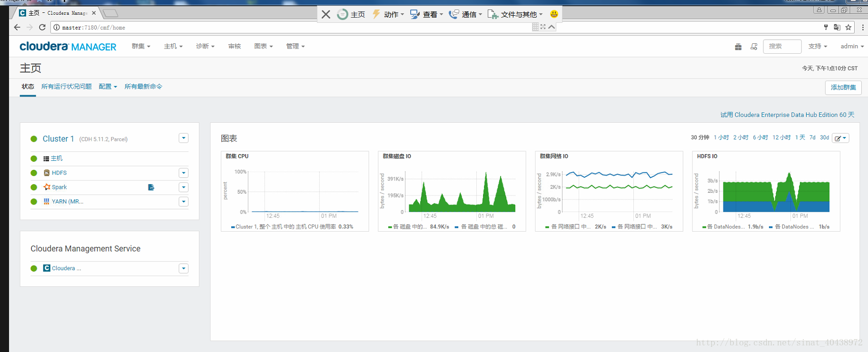This screenshot has width=868, height=352.
Task: Open the HDFS service link
Action: pos(59,173)
